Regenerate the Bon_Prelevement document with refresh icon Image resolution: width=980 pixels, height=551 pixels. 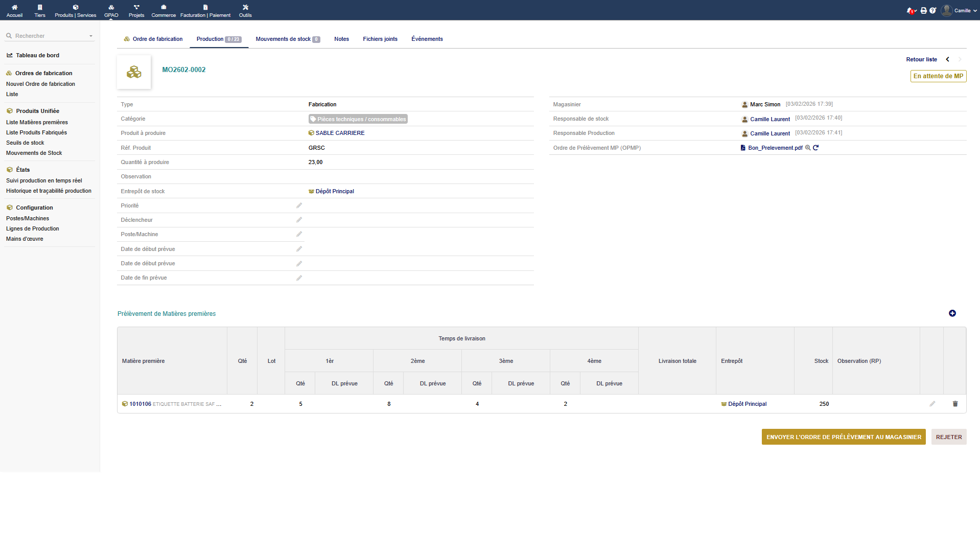[816, 148]
